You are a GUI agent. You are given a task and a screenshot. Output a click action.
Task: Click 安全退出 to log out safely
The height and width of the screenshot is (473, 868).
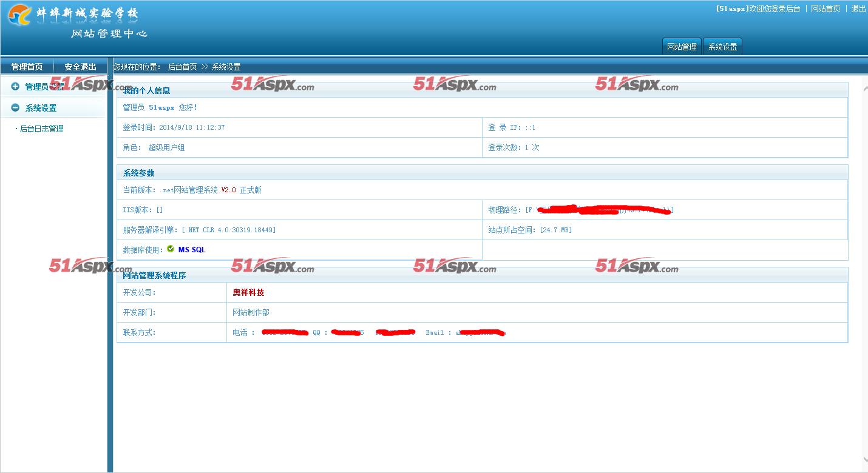pyautogui.click(x=80, y=67)
